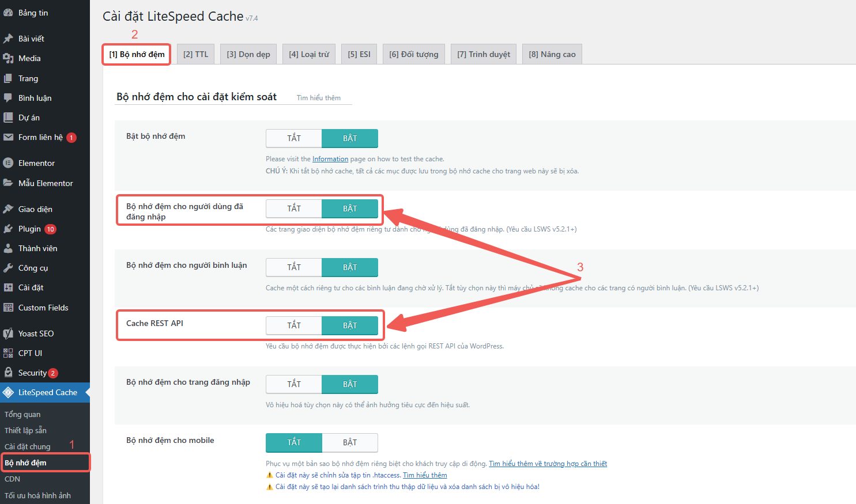Switch to the [2] TTL tab
Image resolution: width=856 pixels, height=504 pixels.
point(195,54)
